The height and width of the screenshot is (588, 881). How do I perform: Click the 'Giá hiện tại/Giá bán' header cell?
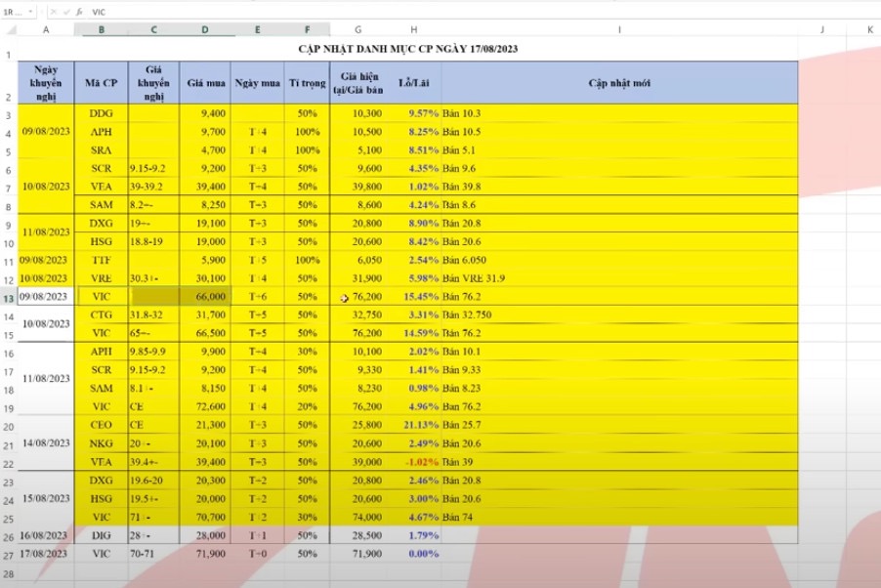point(357,83)
